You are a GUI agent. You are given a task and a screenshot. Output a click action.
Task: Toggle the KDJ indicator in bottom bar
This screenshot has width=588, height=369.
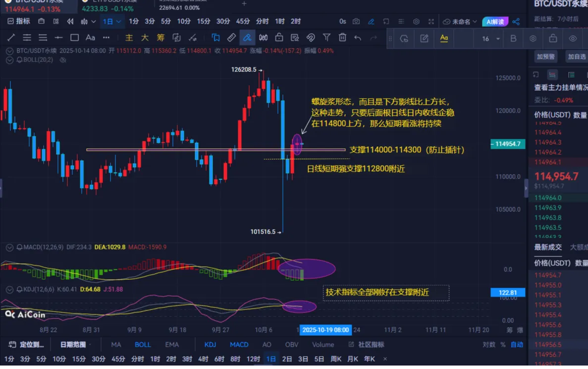(x=210, y=345)
